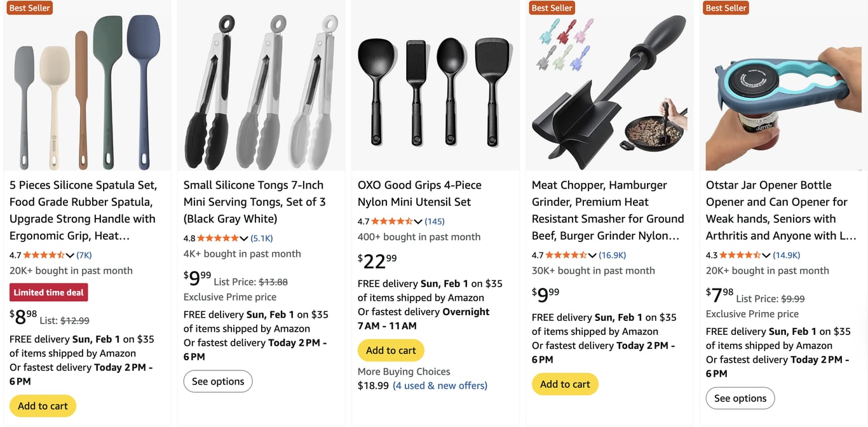Viewport: 868px width, 427px height.
Task: Expand the tongs rating dropdown arrow
Action: pos(244,238)
